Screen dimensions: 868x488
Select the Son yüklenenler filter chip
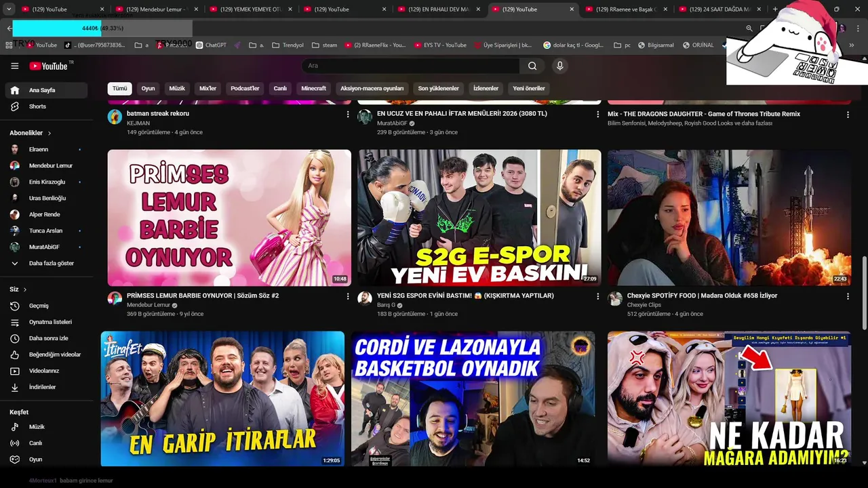438,89
